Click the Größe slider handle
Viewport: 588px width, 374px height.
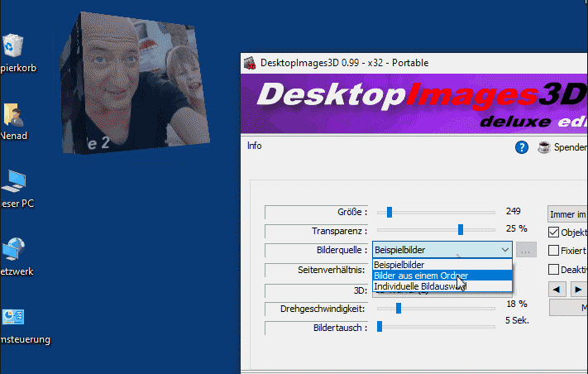(x=390, y=212)
